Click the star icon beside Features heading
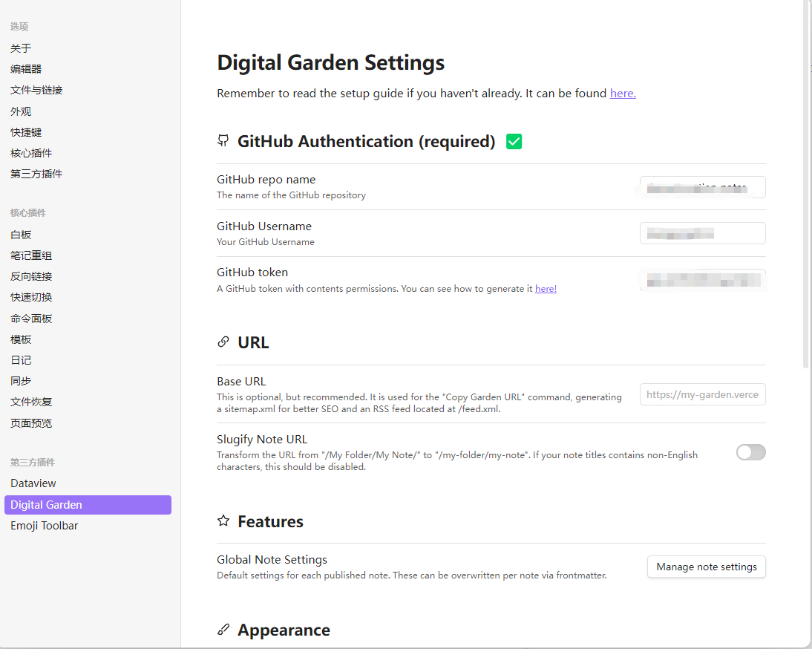Viewport: 812px width, 649px height. (x=223, y=521)
